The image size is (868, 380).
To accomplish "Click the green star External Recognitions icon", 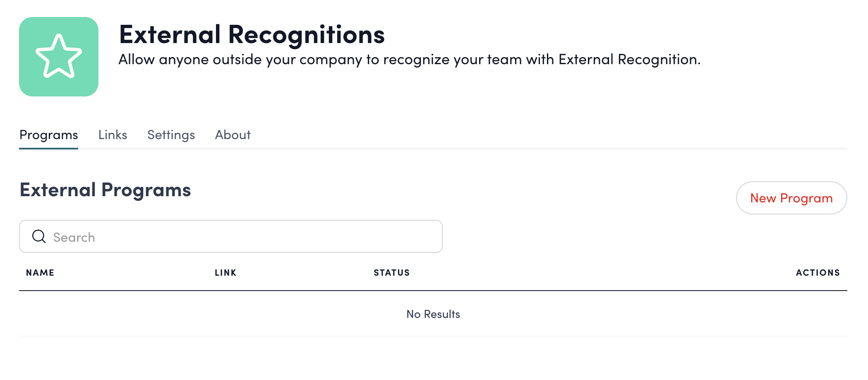I will click(x=59, y=57).
